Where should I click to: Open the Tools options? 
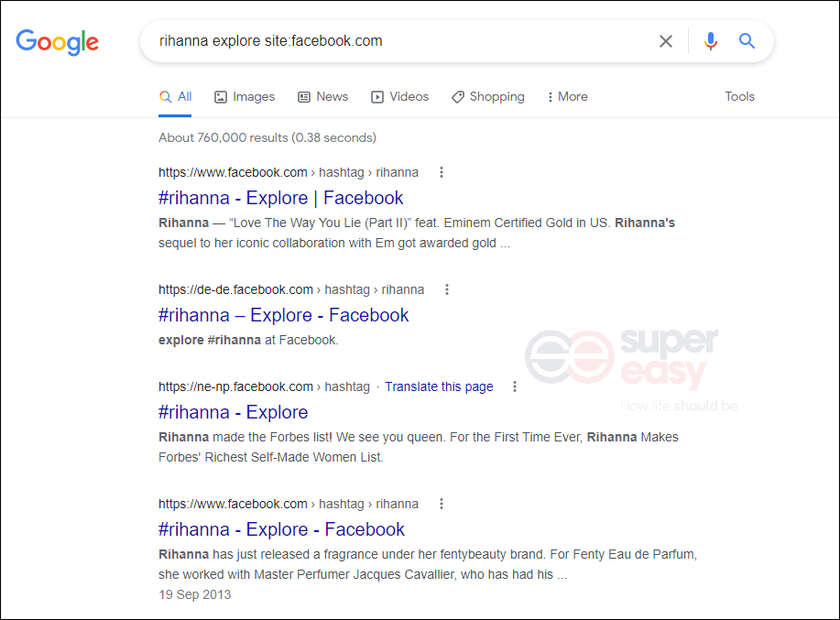pyautogui.click(x=739, y=96)
